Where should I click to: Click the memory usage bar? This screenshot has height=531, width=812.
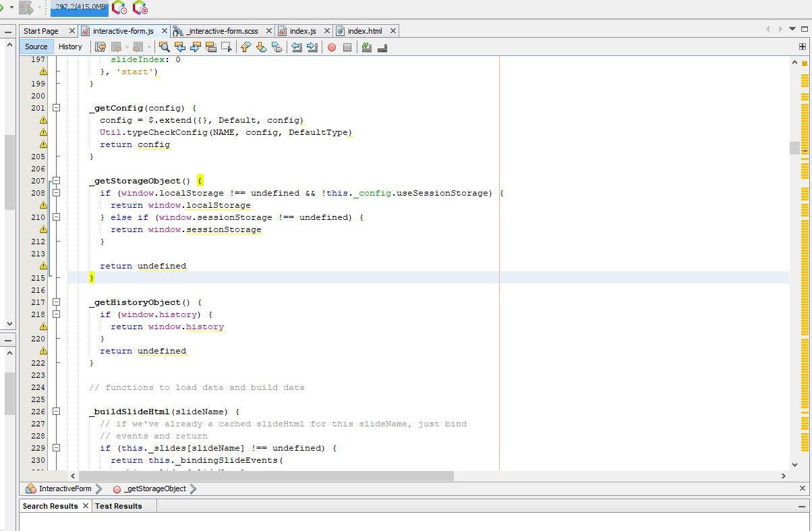(80, 7)
